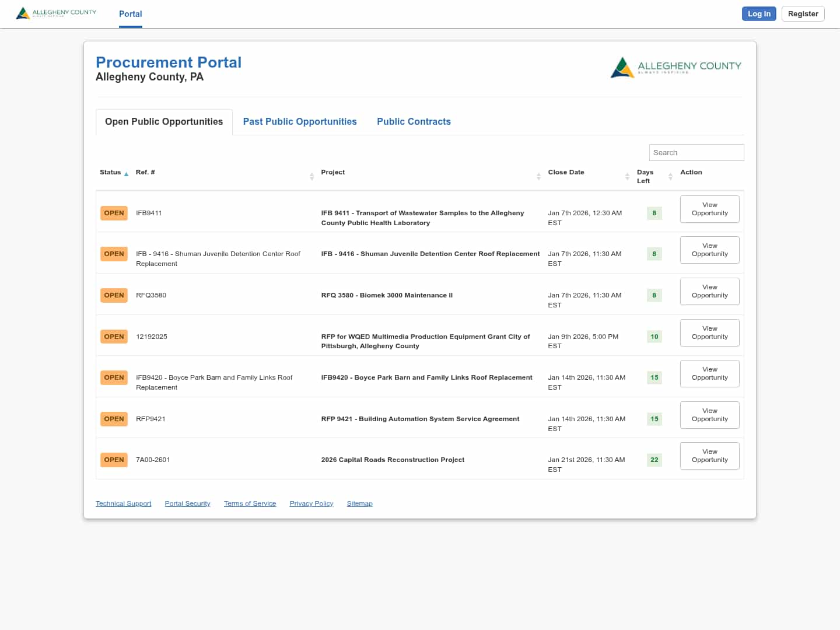Switch to the Public Contracts tab
This screenshot has width=840, height=630.
click(414, 121)
